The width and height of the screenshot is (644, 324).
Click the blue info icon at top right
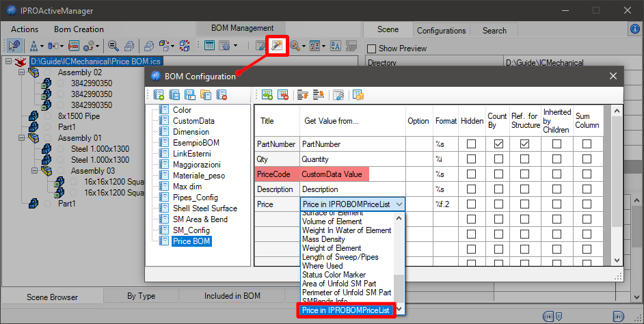click(634, 29)
